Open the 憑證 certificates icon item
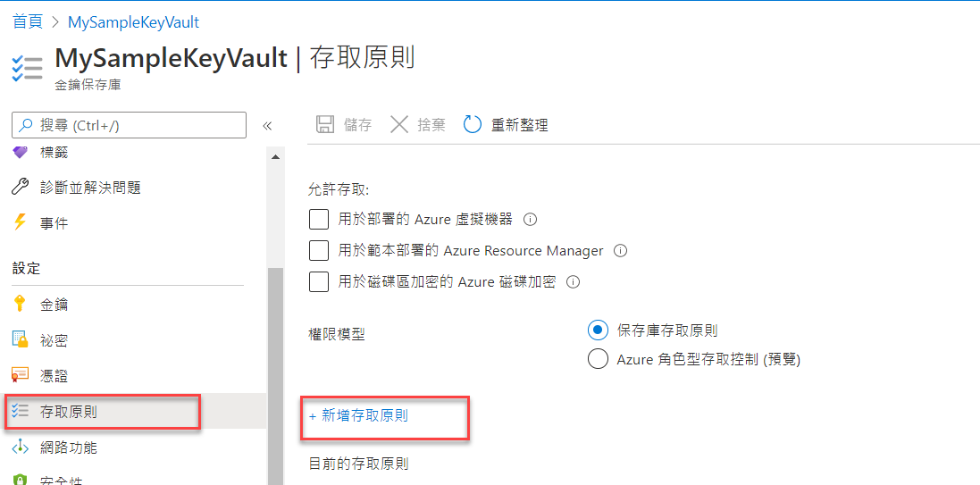The height and width of the screenshot is (485, 980). tap(21, 376)
